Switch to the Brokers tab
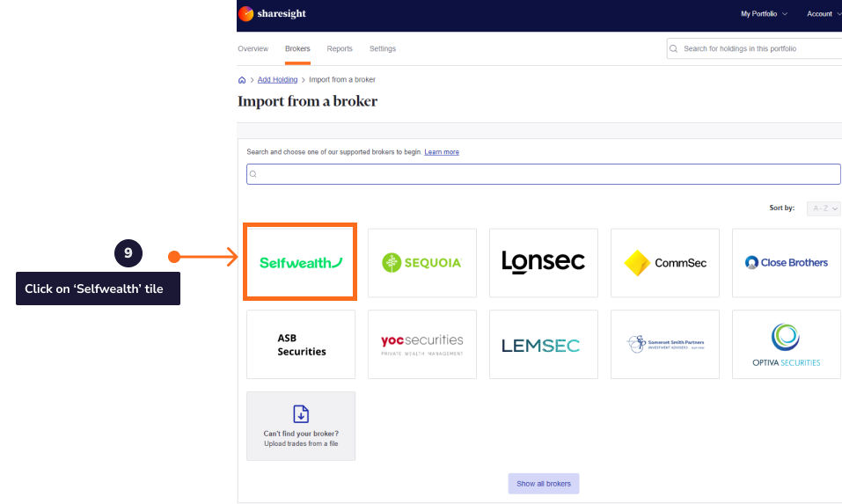 (x=297, y=49)
